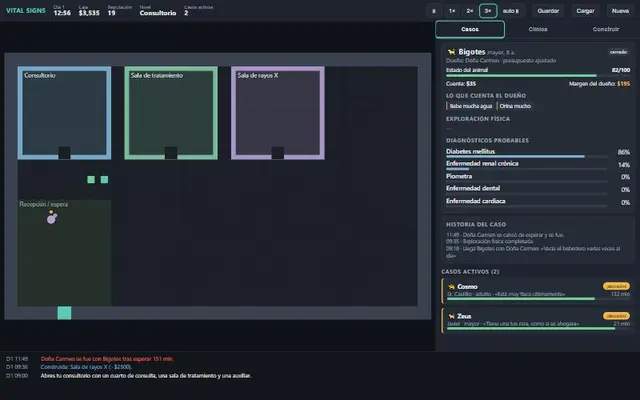
Task: Select the Diabetes mellitus diagnosis row
Action: (x=538, y=152)
